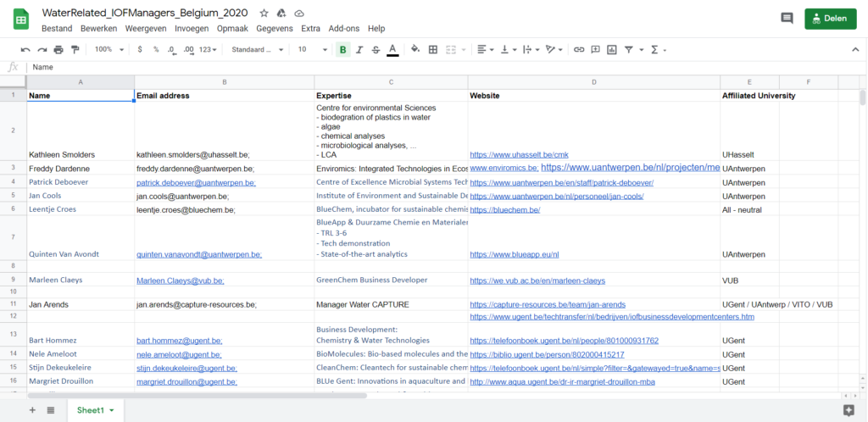The image size is (868, 422).
Task: Activate the paint format roller
Action: click(75, 50)
